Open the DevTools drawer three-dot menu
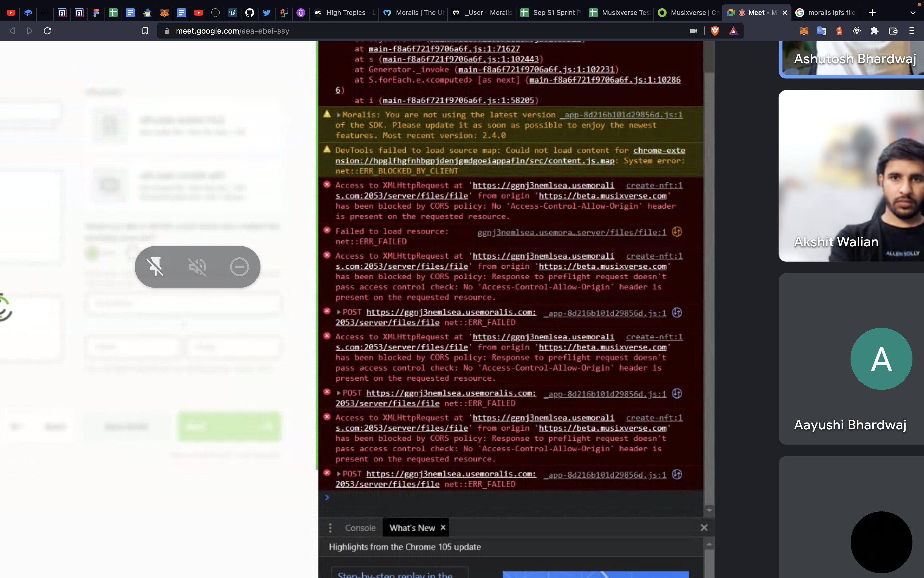 330,528
